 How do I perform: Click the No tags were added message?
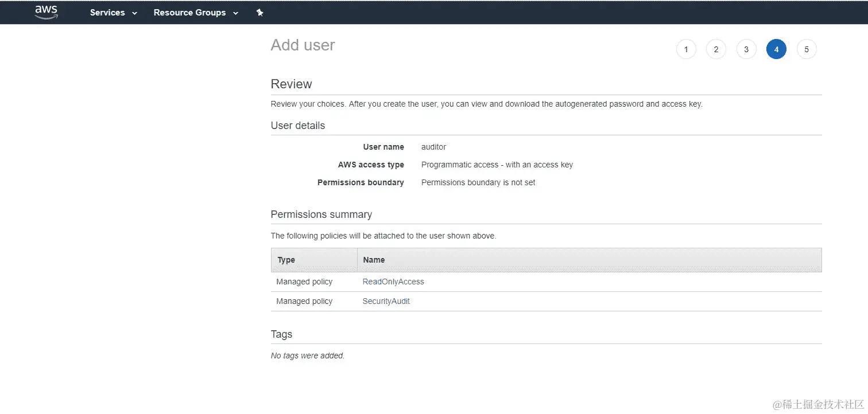click(308, 356)
